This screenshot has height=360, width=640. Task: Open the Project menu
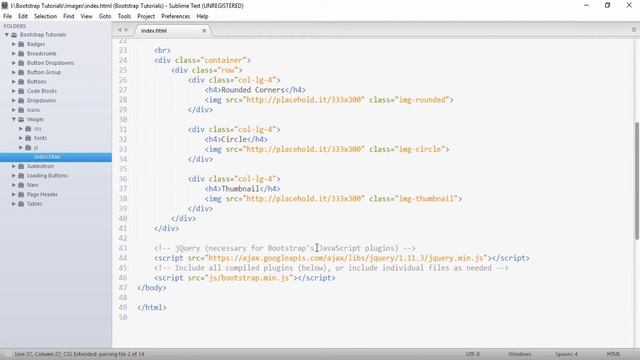(x=146, y=16)
